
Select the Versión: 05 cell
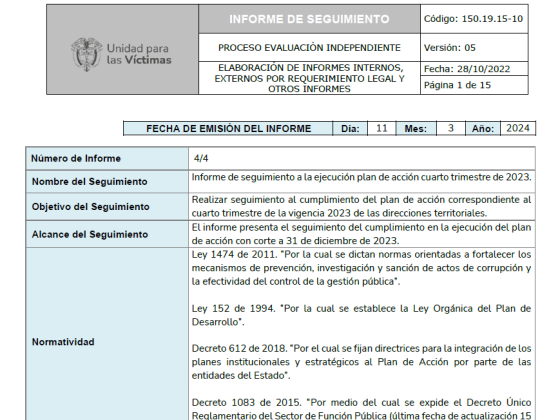coord(474,48)
